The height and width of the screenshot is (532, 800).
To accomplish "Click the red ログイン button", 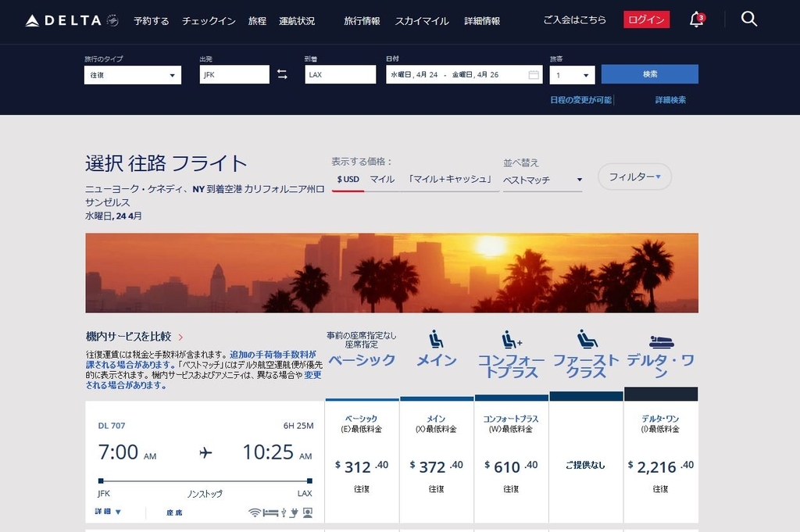I will [x=646, y=20].
